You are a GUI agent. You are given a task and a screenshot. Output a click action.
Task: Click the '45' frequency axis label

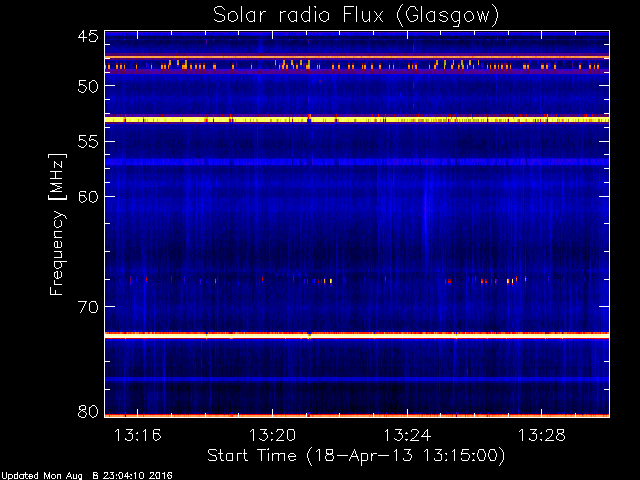point(88,37)
